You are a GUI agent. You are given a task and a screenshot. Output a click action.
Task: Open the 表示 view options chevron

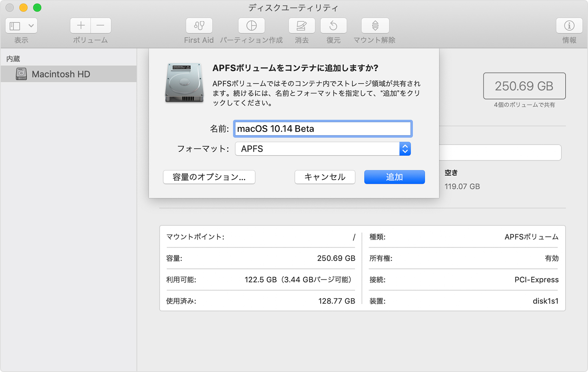coord(31,26)
